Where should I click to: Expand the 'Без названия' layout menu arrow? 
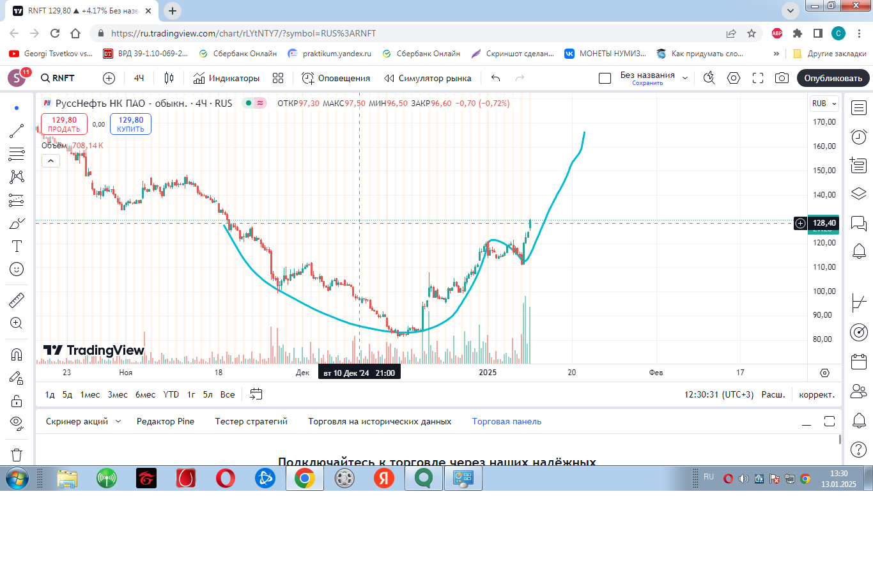pyautogui.click(x=685, y=78)
